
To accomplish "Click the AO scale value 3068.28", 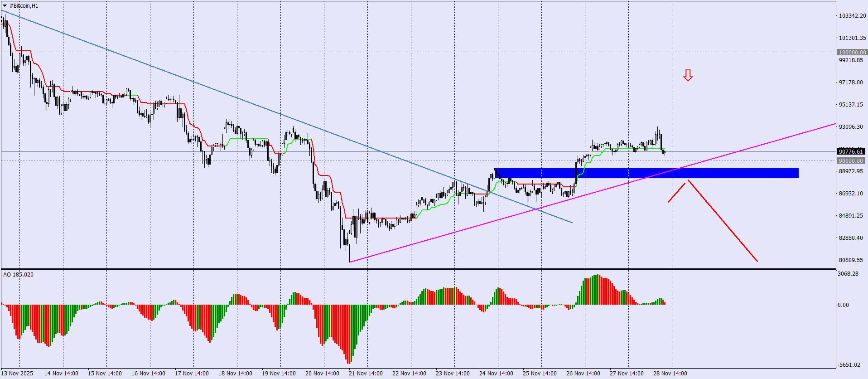I will click(x=848, y=274).
